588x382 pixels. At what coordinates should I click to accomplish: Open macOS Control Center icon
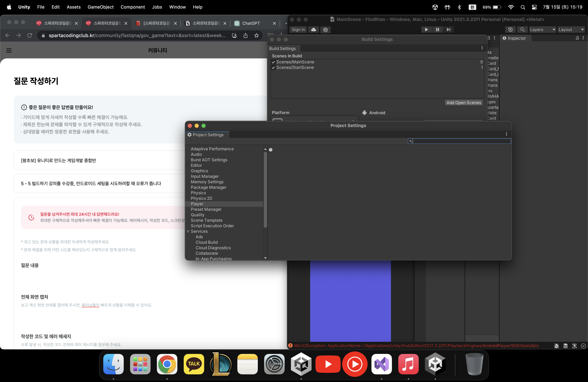click(534, 7)
